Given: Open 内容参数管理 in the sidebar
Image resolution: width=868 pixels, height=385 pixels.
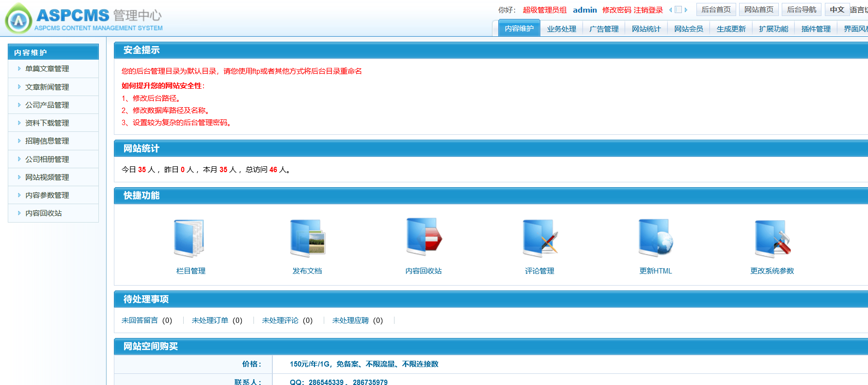Looking at the screenshot, I should coord(47,195).
